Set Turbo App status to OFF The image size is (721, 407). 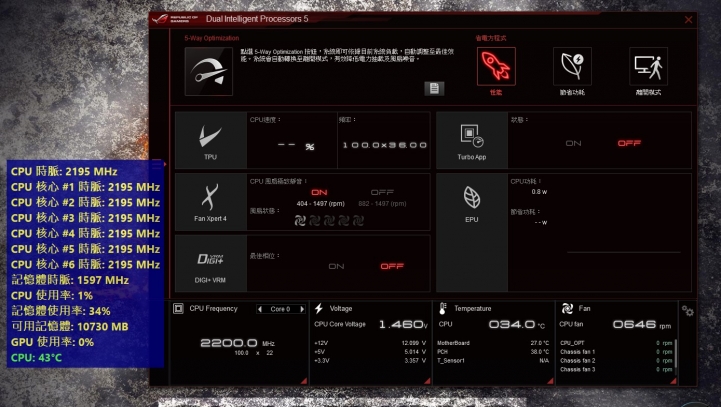tap(629, 143)
